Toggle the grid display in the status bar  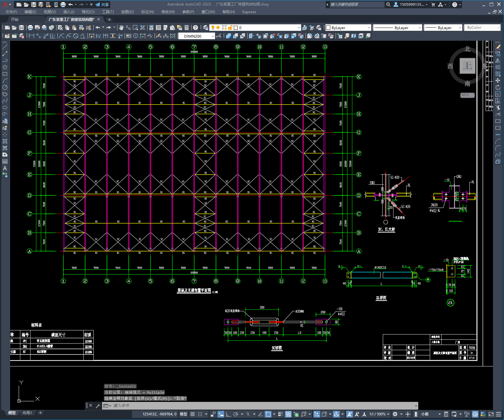pos(193,414)
